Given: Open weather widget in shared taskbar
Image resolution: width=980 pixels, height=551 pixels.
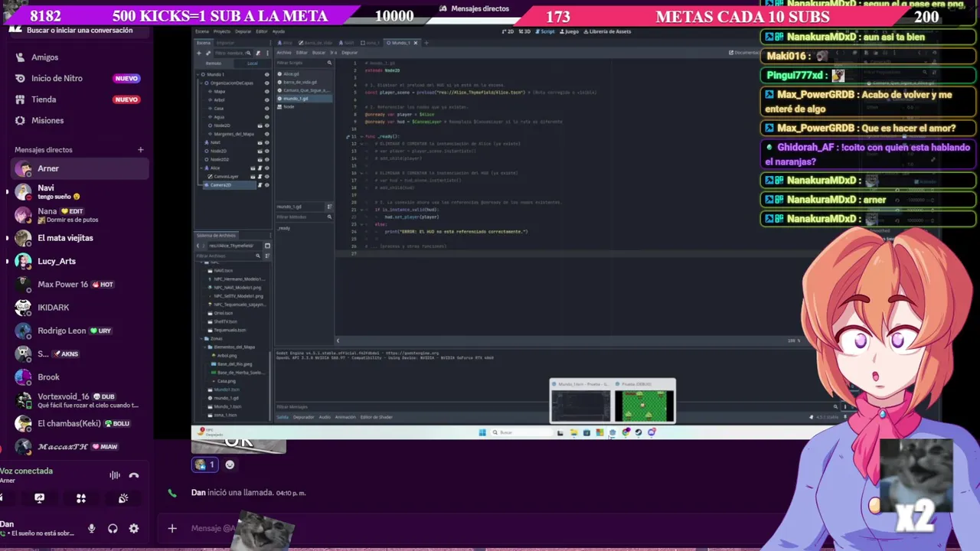Looking at the screenshot, I should tap(211, 432).
